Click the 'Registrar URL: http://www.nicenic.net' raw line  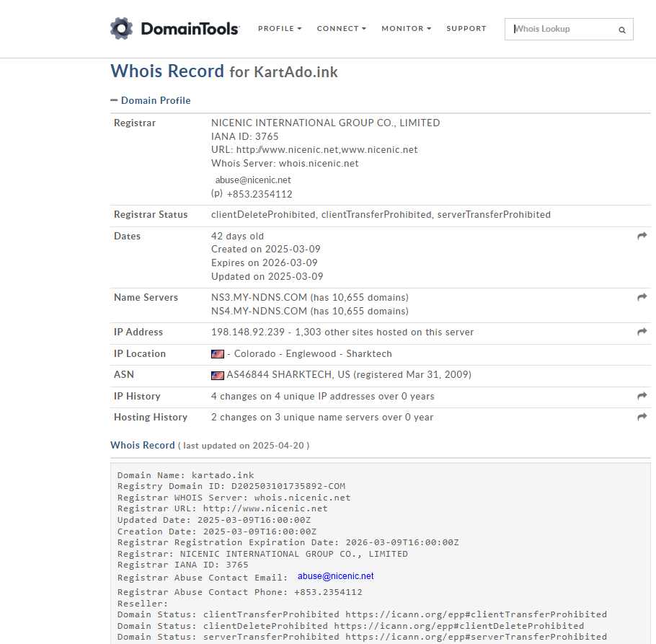pyautogui.click(x=222, y=508)
